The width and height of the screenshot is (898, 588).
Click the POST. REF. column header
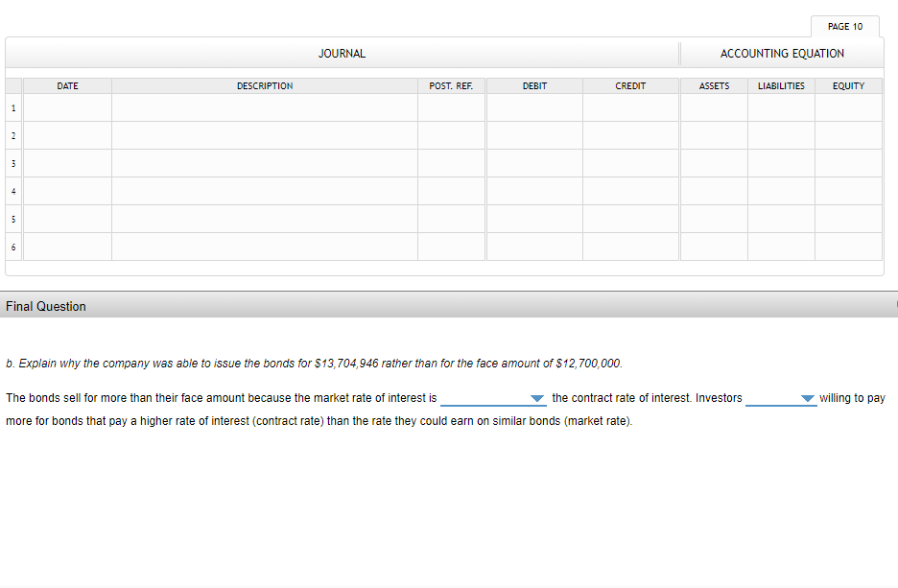[451, 86]
